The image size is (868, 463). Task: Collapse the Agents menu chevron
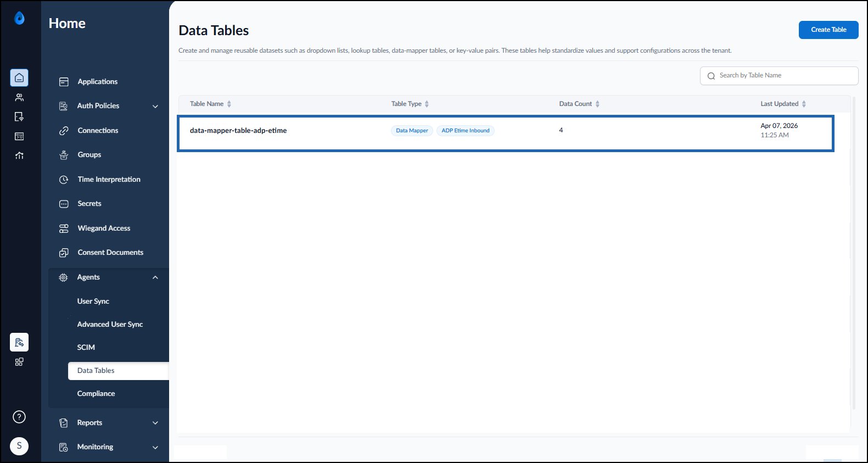(x=155, y=277)
